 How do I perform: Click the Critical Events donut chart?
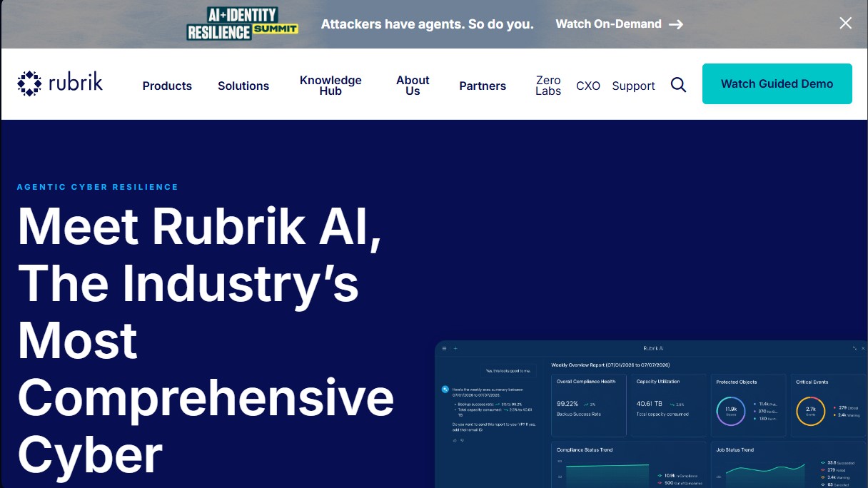(x=811, y=411)
